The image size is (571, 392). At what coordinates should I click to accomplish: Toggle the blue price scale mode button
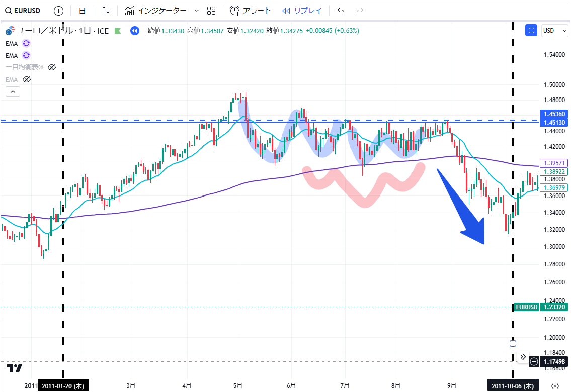point(531,31)
